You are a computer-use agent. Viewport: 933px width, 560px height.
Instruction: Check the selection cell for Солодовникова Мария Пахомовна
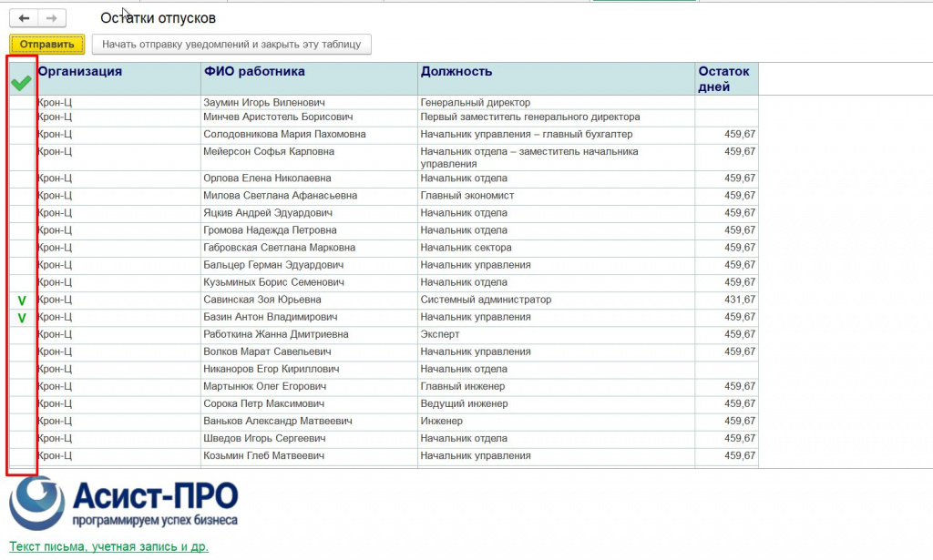[23, 135]
